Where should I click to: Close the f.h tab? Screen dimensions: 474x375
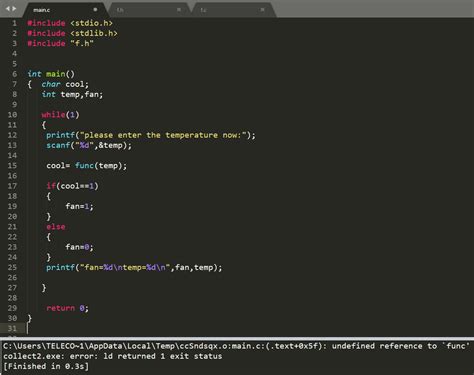point(179,10)
